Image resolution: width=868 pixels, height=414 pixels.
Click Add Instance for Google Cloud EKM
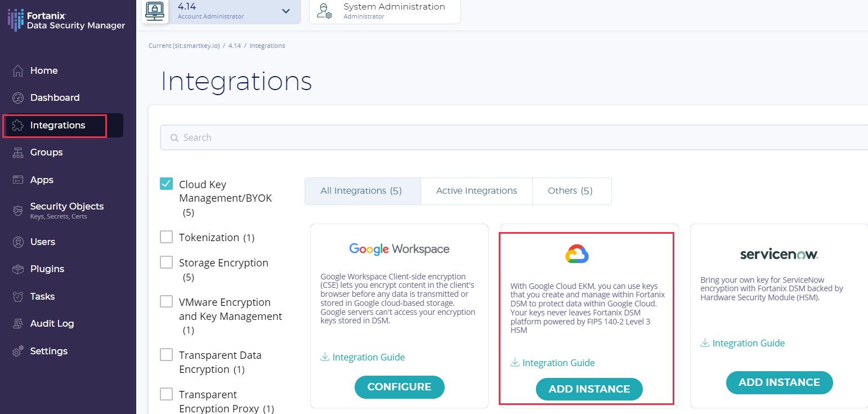[x=589, y=389]
